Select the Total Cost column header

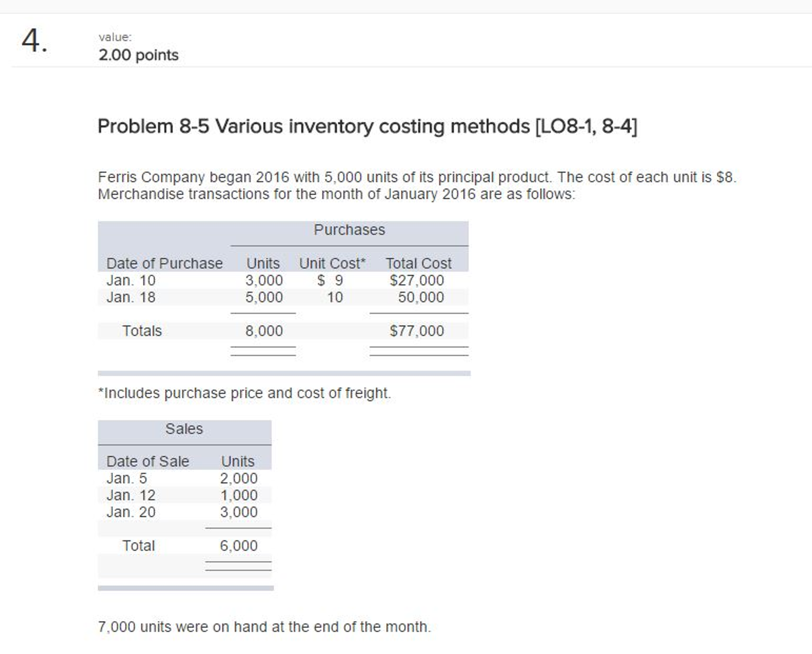[419, 263]
